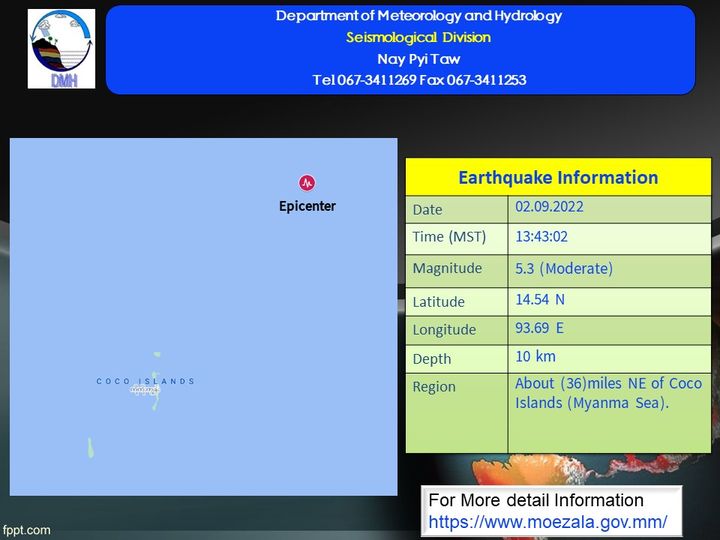Click the date value 02.09.2022

[549, 208]
